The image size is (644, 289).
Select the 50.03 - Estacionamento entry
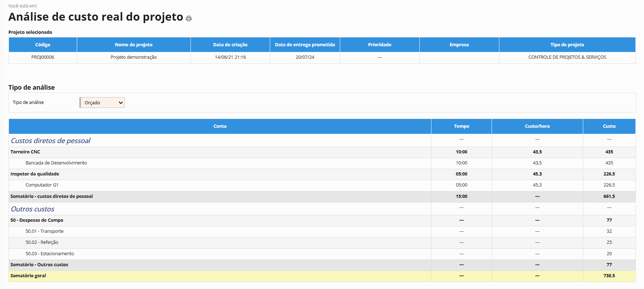pos(50,254)
